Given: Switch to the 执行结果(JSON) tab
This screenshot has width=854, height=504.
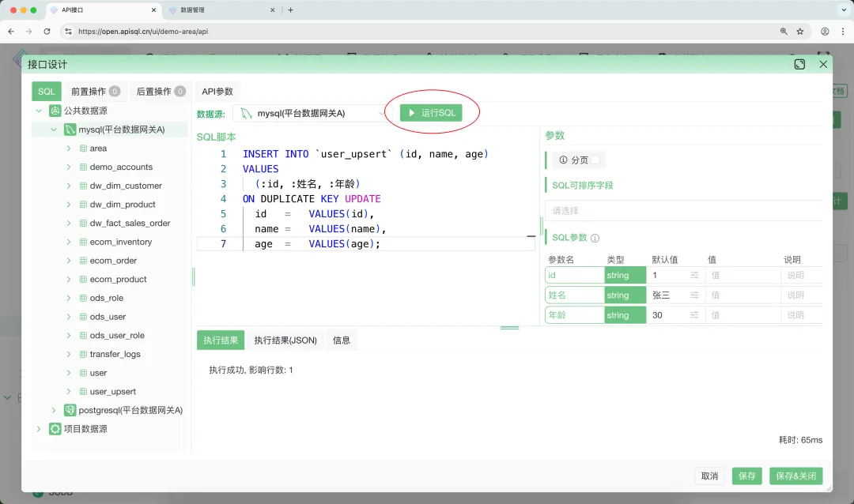Looking at the screenshot, I should tap(285, 340).
